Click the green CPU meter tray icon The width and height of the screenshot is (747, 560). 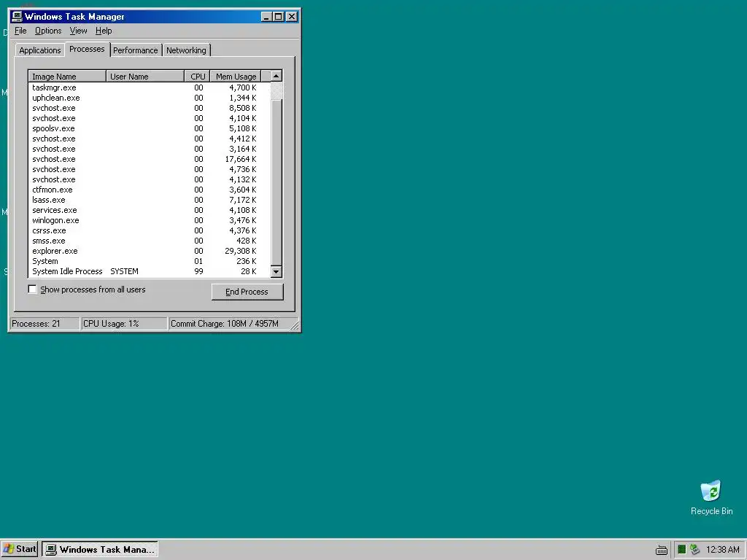[682, 550]
